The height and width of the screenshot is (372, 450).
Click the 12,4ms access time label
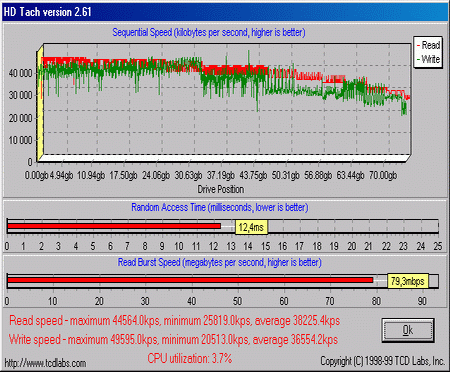251,227
